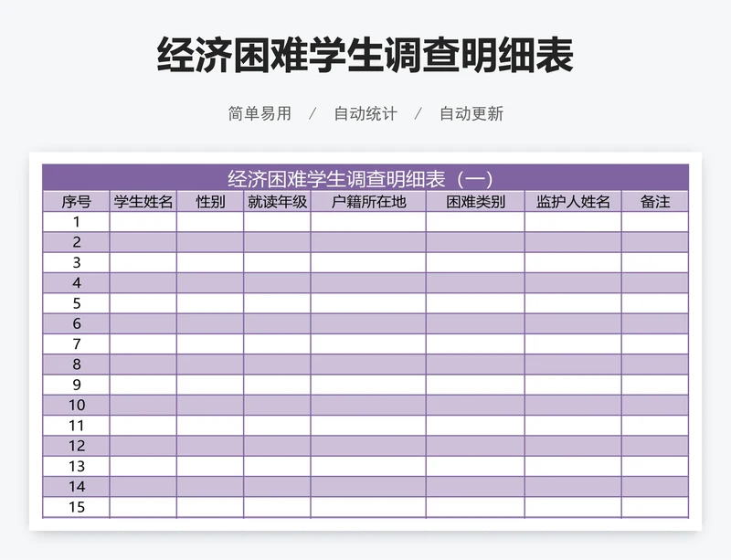The height and width of the screenshot is (560, 731).
Task: Click the empty 户籍所在地 cell in row 15
Action: point(368,507)
